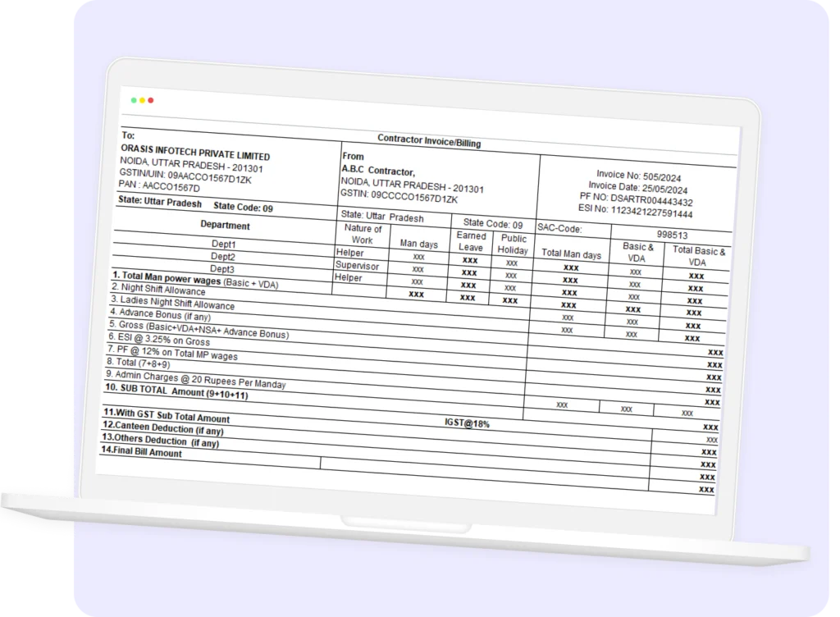Select 'ESI No: 1123421227591444'
This screenshot has height=617, width=840.
click(x=635, y=211)
